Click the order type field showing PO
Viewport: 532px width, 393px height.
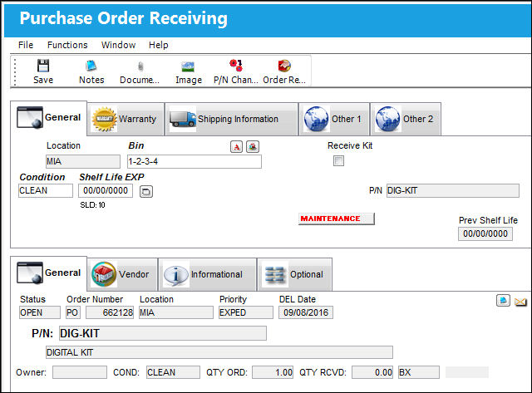point(73,312)
